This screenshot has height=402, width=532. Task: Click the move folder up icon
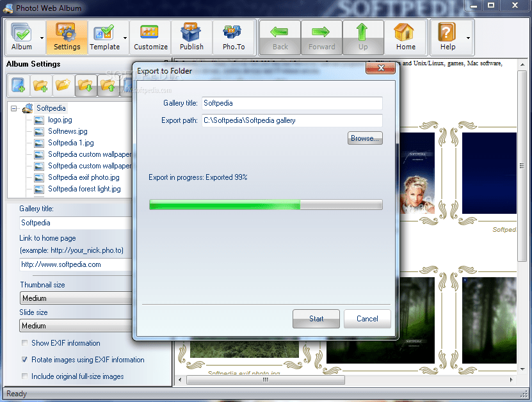click(x=108, y=85)
